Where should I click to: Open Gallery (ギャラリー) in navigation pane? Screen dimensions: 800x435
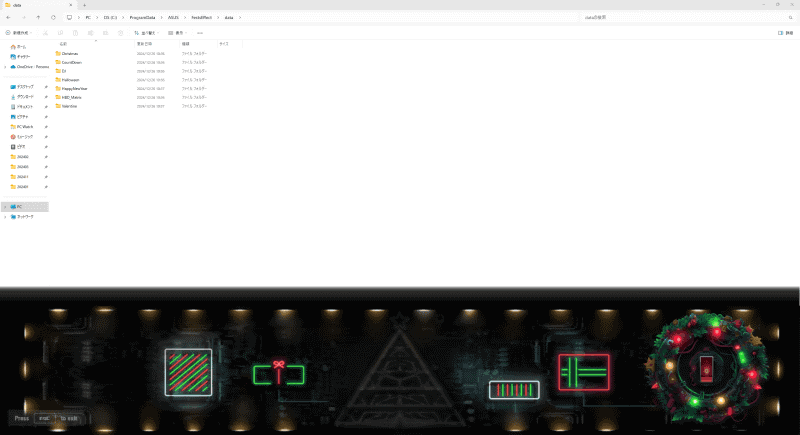[21, 57]
